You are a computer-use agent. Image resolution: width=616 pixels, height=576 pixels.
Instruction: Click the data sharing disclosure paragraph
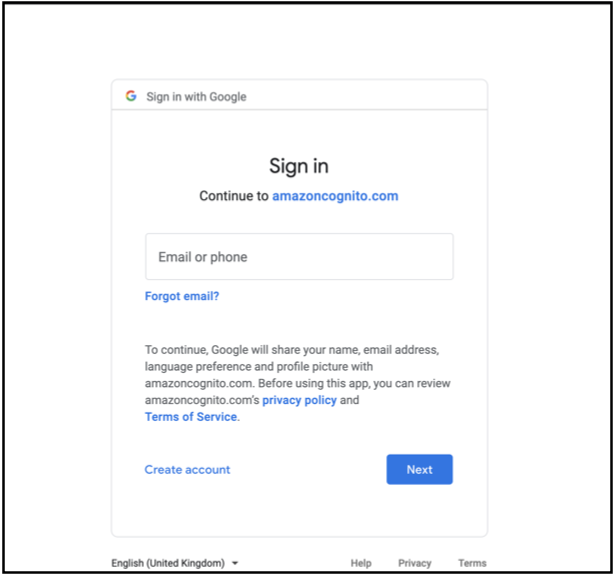click(x=298, y=383)
